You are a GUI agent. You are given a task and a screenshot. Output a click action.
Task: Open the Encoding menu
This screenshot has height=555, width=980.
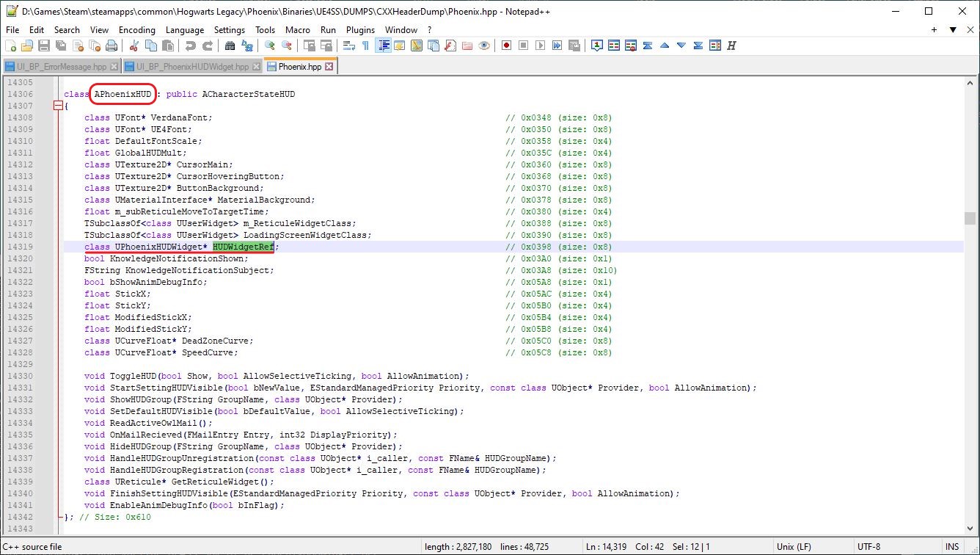click(x=137, y=30)
